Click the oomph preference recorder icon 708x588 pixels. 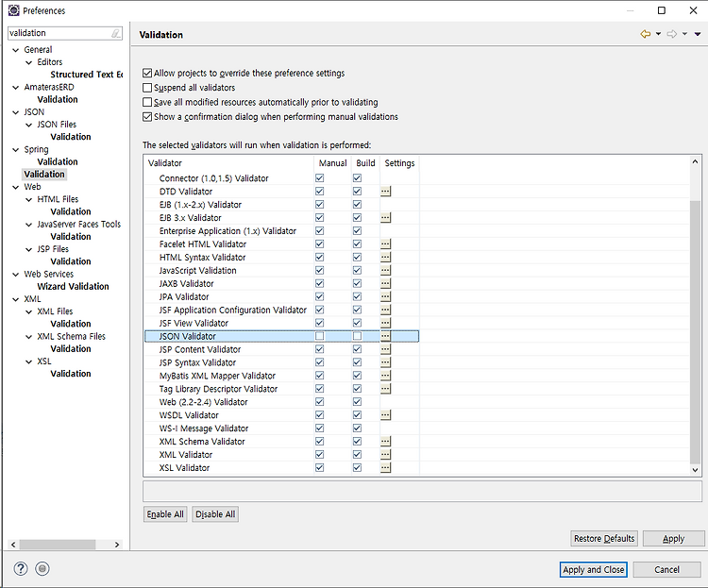click(x=42, y=568)
